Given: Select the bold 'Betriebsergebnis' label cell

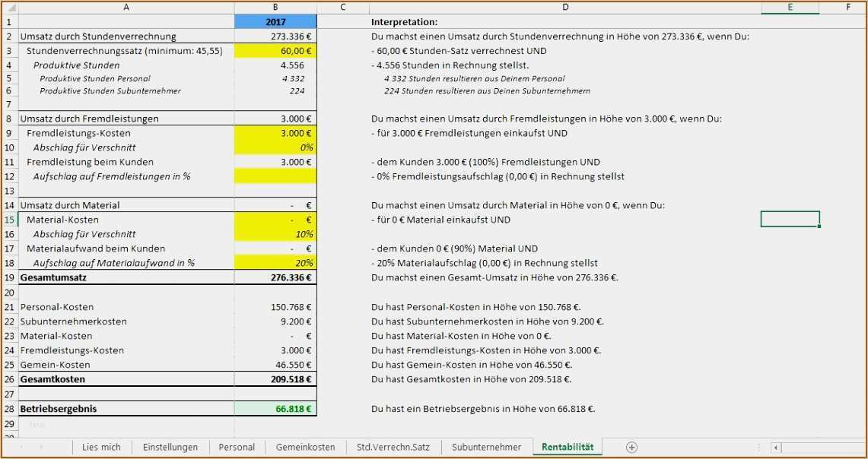Looking at the screenshot, I should coord(126,410).
